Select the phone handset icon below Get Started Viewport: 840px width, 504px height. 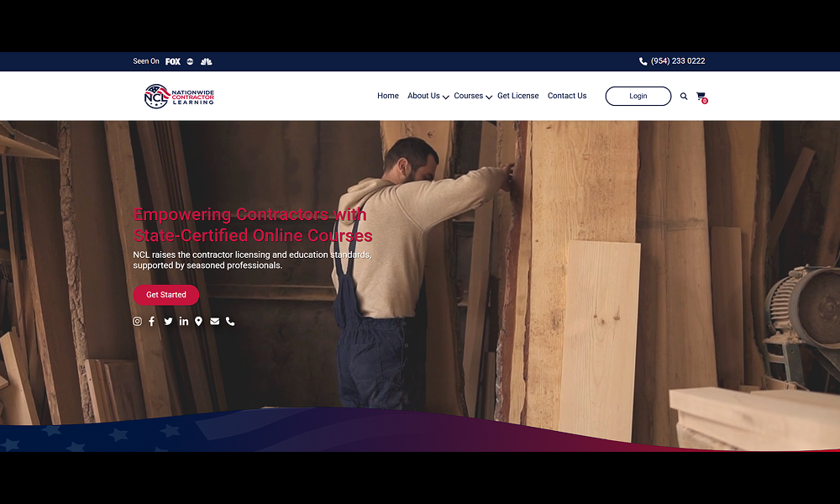coord(230,321)
